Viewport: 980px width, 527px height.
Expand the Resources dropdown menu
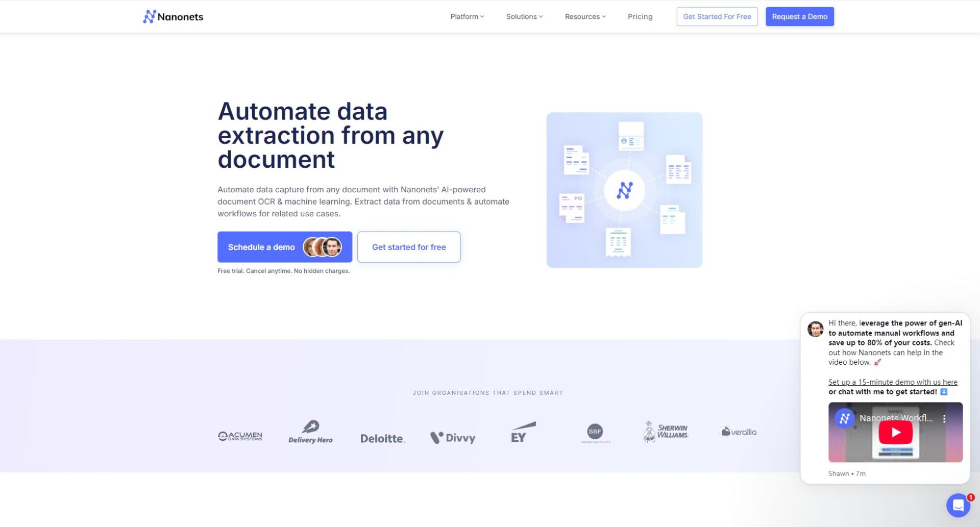(585, 17)
